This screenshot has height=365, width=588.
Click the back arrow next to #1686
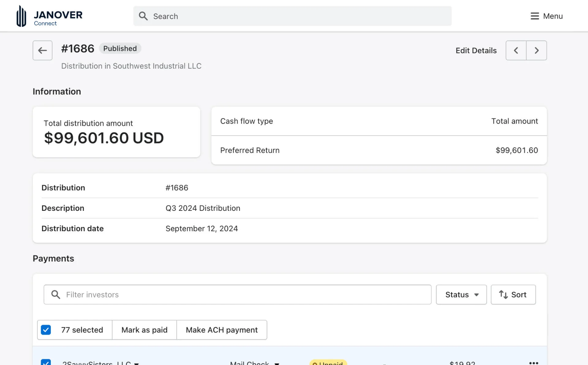point(42,50)
